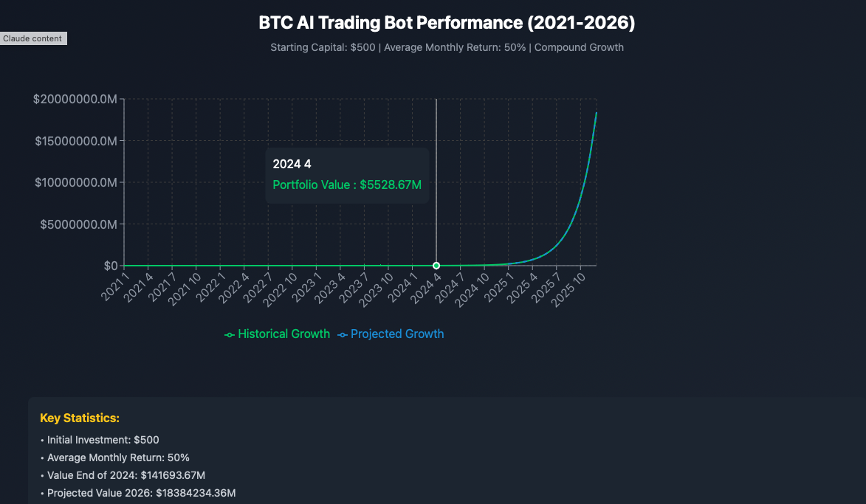Click the Projected Growth legend marker icon
This screenshot has width=866, height=504.
tap(342, 335)
